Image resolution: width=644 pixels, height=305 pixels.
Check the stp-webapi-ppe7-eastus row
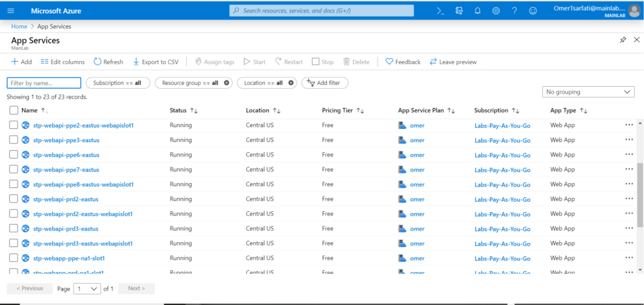pos(14,170)
